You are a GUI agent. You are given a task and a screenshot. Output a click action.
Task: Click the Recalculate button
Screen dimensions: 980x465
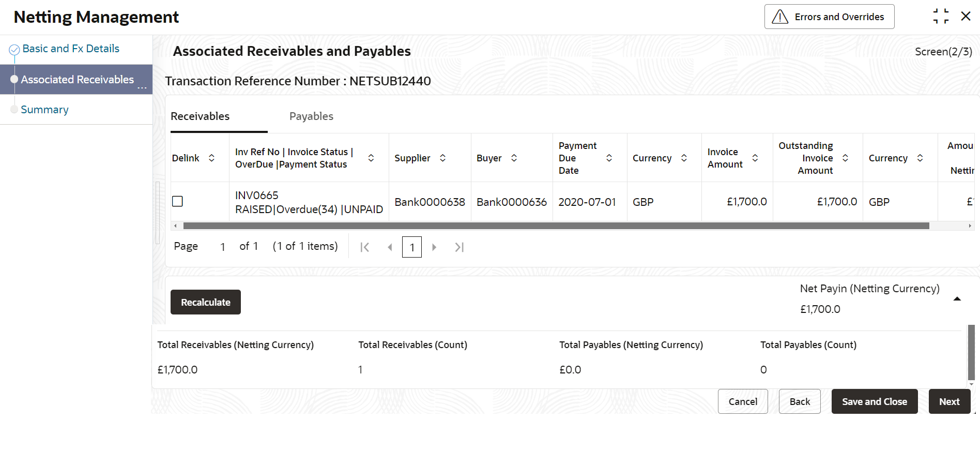206,302
